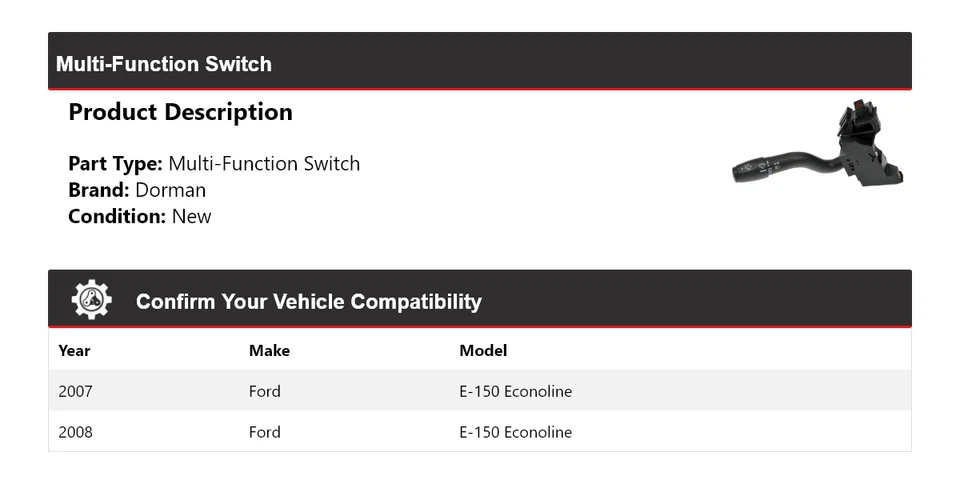Click Ford in the 2008 row

[265, 432]
